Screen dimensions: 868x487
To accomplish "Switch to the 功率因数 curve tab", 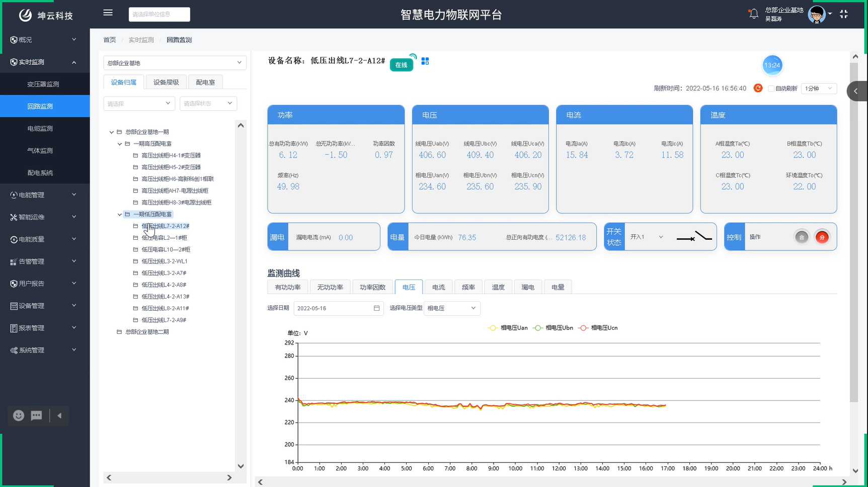I will click(372, 287).
